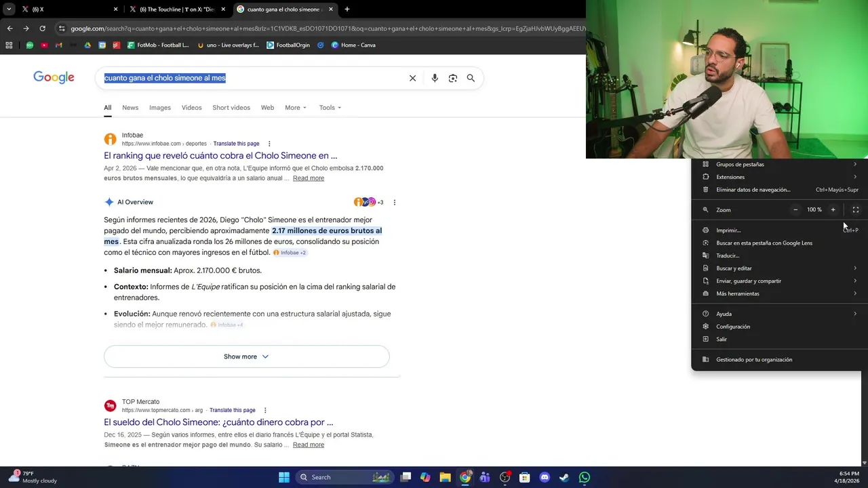Expand Ayuda submenu

point(779,314)
